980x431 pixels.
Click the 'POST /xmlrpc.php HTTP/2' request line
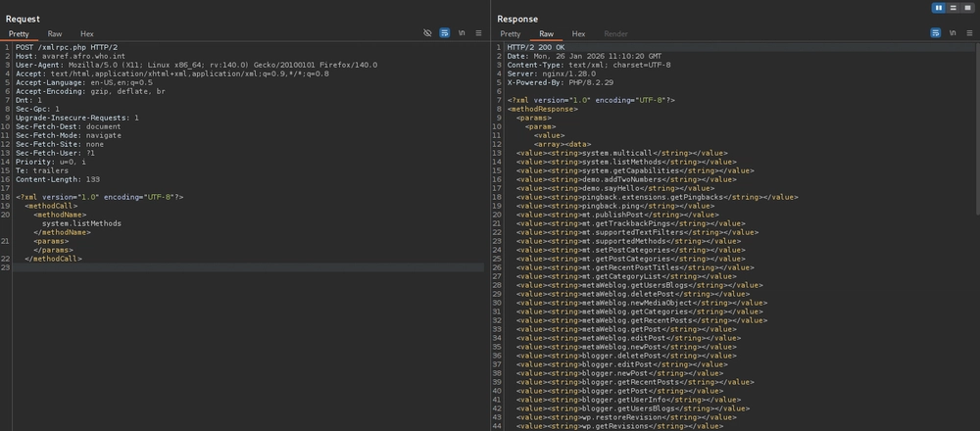coord(65,47)
